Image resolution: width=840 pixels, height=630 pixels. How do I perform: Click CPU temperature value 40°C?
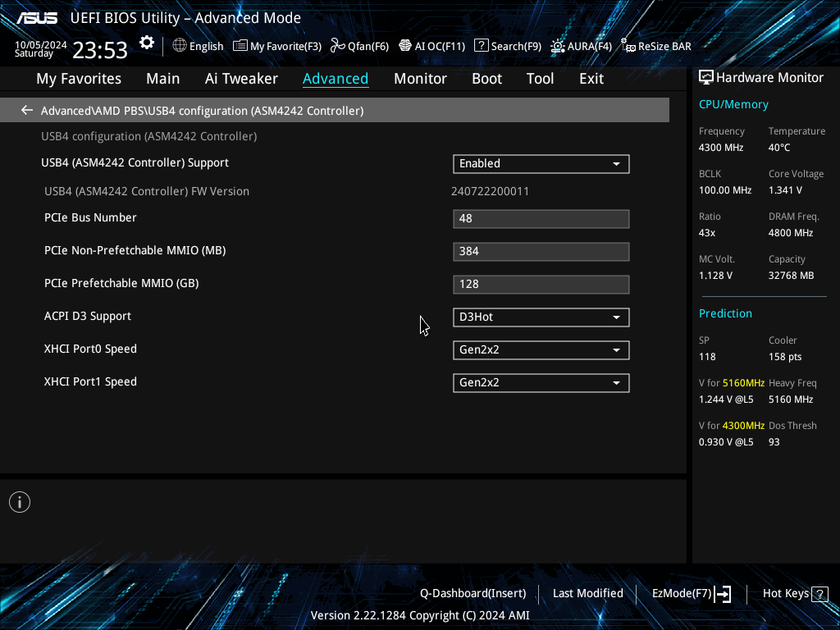click(779, 148)
